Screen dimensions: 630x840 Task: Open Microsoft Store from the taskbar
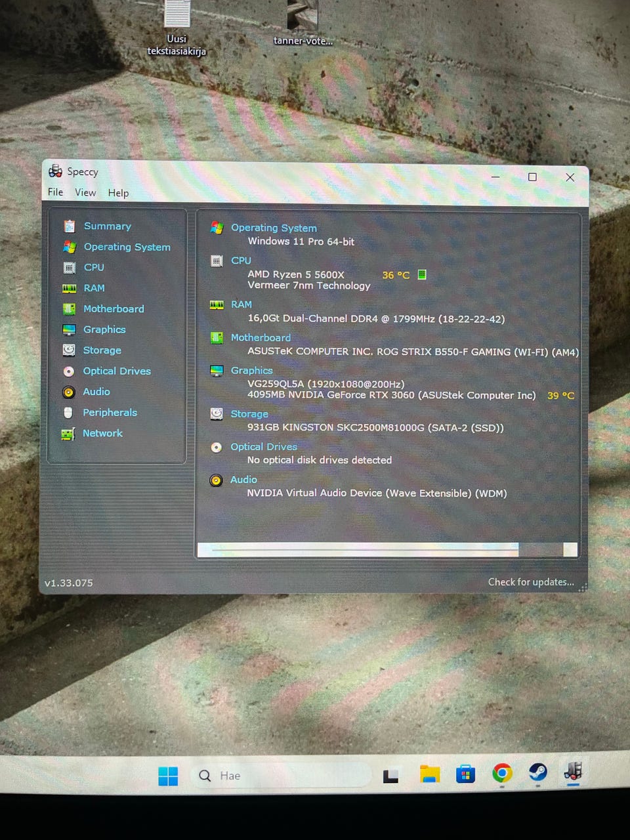point(466,775)
